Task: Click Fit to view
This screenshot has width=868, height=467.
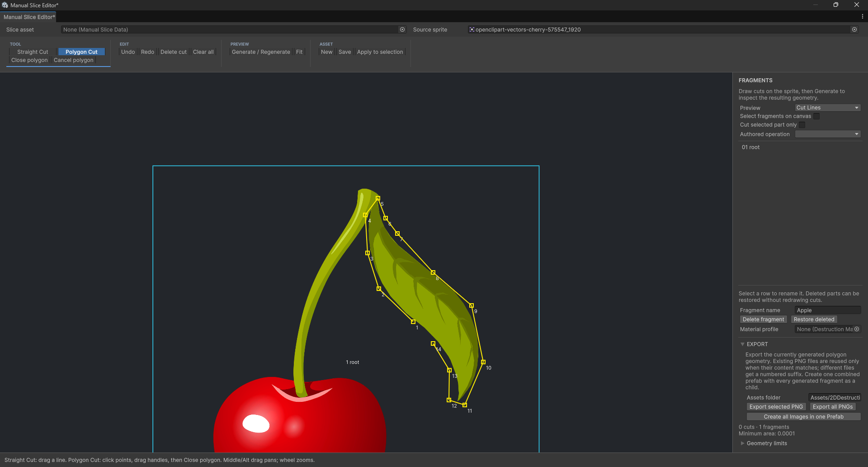Action: pyautogui.click(x=299, y=52)
